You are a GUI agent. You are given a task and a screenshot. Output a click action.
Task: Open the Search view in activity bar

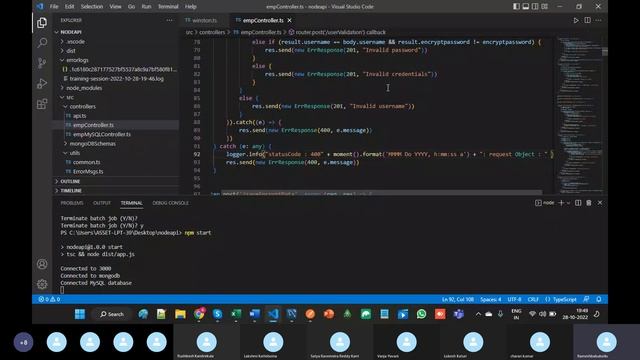coord(42,42)
